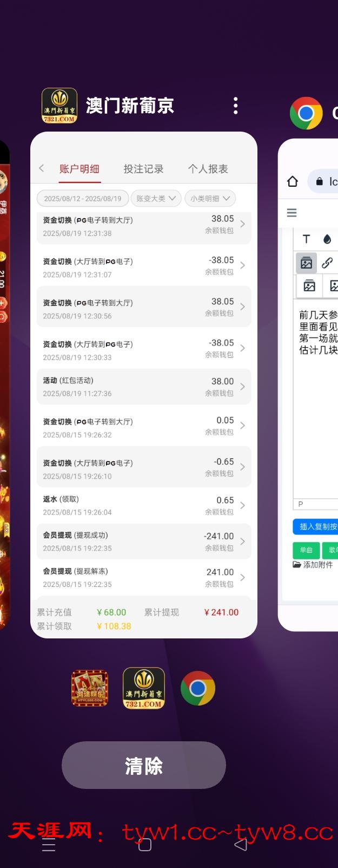The width and height of the screenshot is (338, 868).
Task: Select the 通達娱乐 app icon in bottom row
Action: (x=90, y=688)
